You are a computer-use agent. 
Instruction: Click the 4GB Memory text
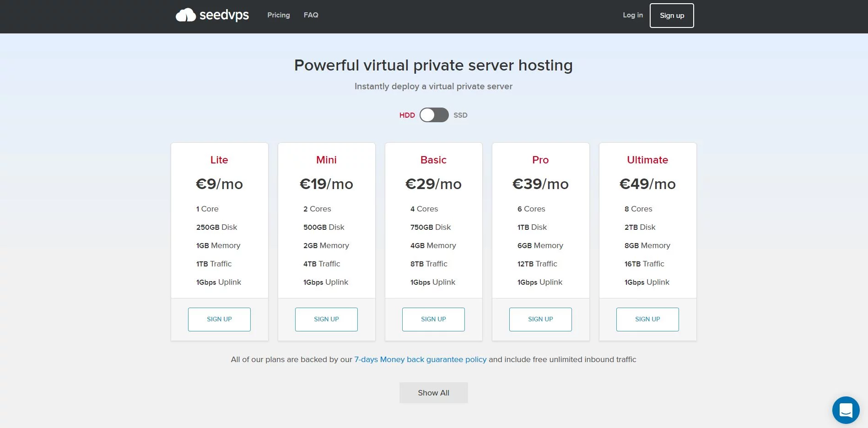tap(433, 245)
